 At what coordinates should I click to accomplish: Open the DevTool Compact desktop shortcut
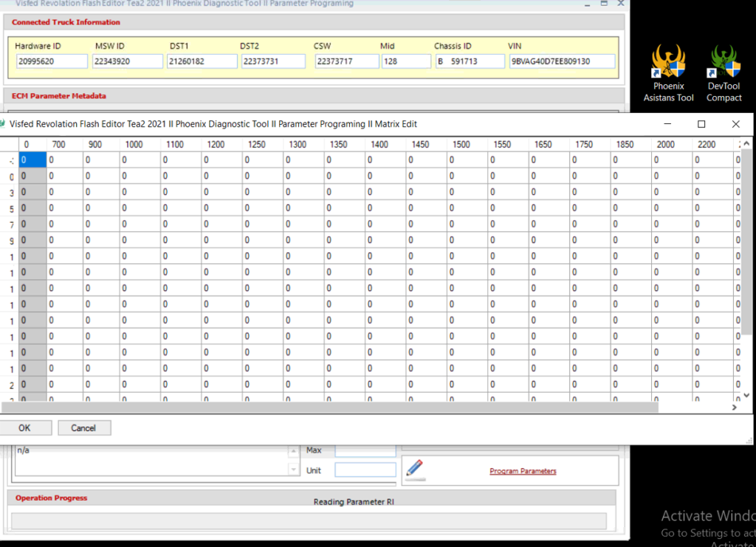[x=724, y=73]
